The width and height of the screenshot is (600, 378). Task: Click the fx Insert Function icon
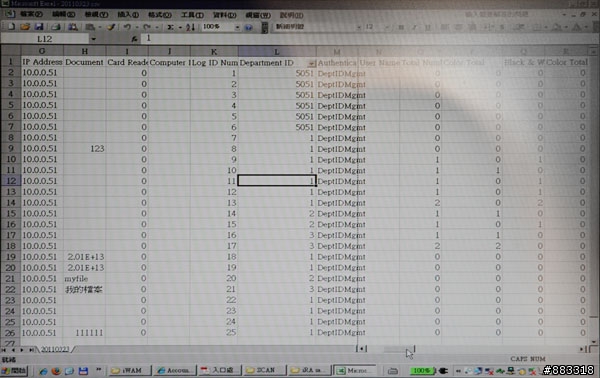134,39
